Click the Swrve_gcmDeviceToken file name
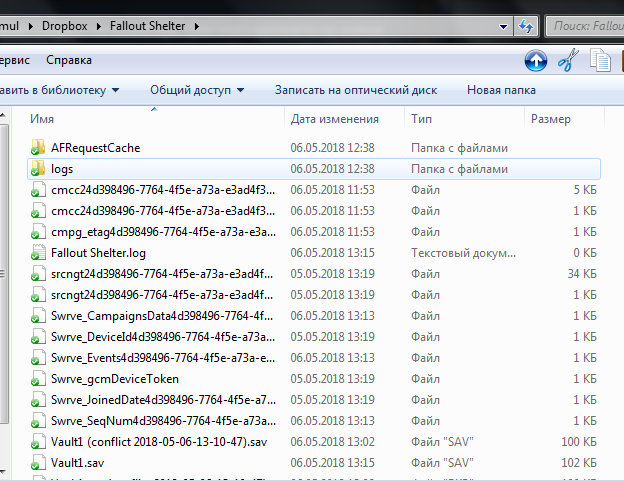The height and width of the screenshot is (481, 624). tap(115, 379)
